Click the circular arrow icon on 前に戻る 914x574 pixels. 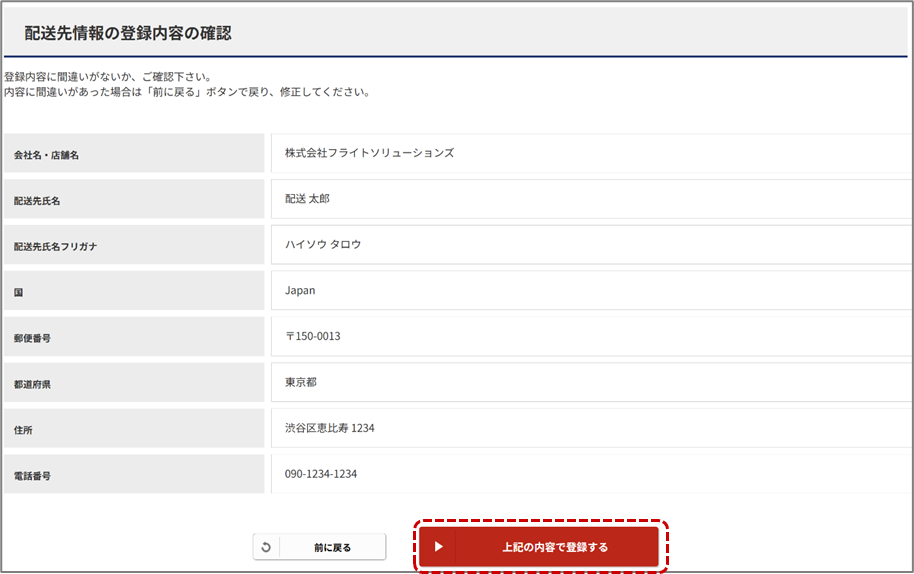click(x=266, y=547)
